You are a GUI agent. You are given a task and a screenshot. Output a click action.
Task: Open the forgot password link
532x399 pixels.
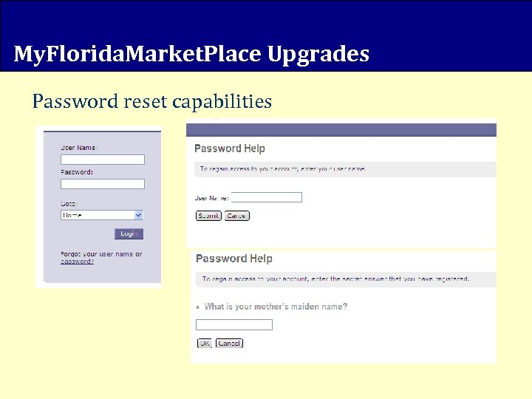coord(77,262)
